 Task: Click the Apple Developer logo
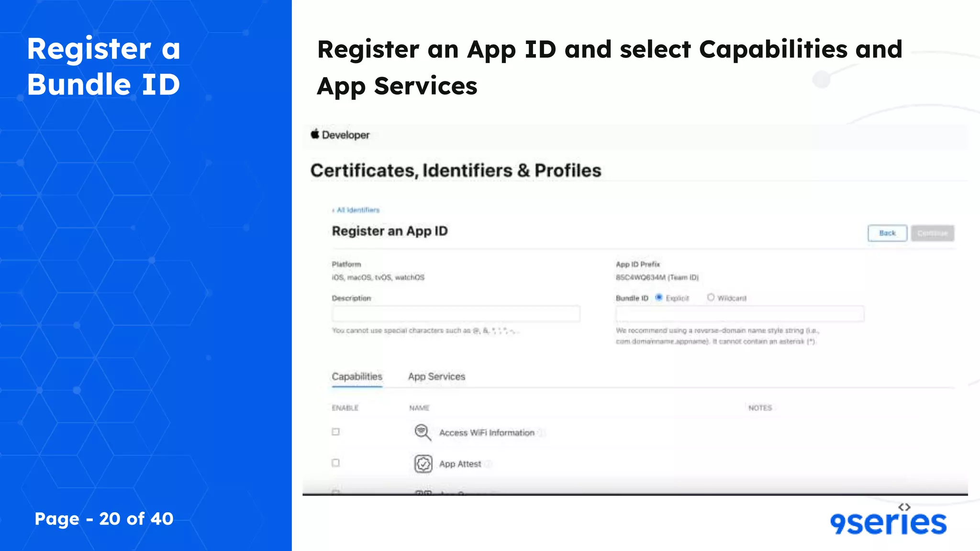(340, 135)
